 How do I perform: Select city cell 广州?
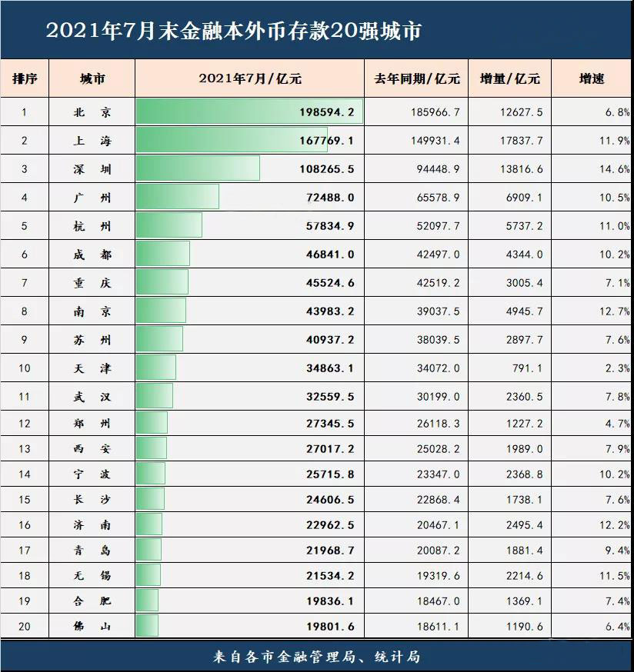tap(92, 198)
